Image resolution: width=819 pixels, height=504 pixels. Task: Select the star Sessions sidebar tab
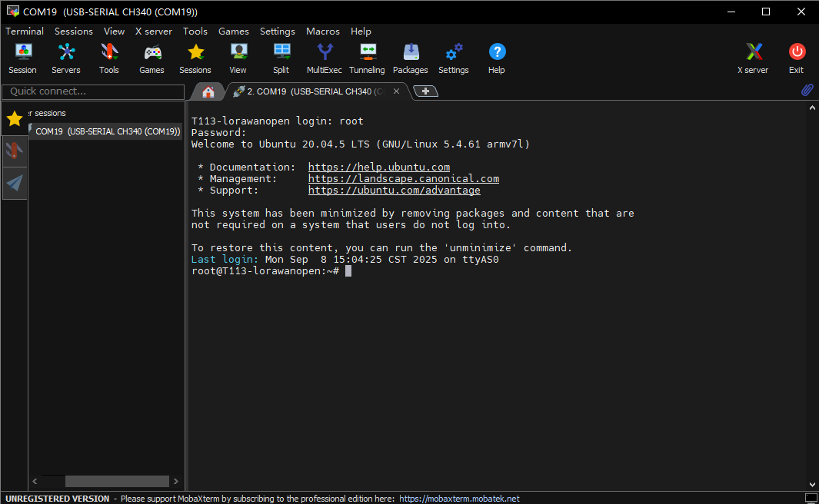click(15, 119)
